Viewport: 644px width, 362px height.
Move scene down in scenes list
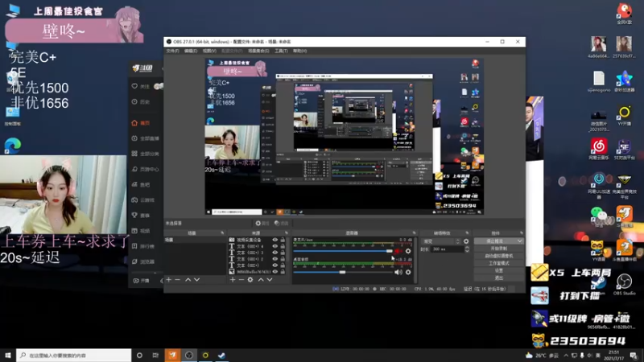196,279
